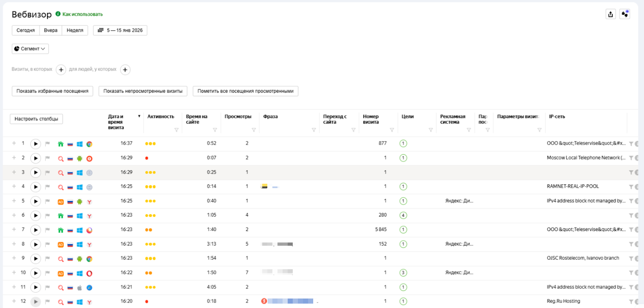Flag visit in row 11 as favorite
The image size is (644, 308).
tap(47, 287)
